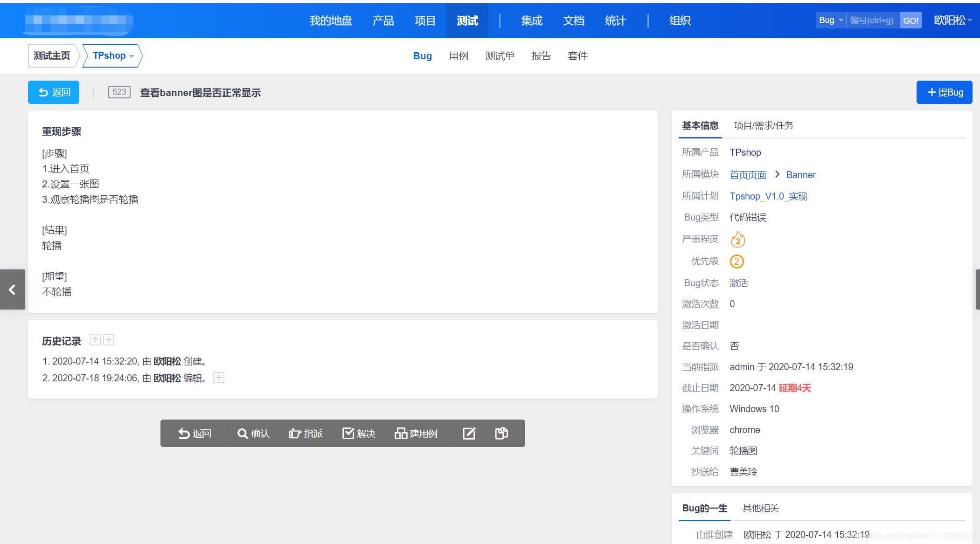Select the 测试单 sub-navigation tab
This screenshot has width=980, height=544.
500,56
